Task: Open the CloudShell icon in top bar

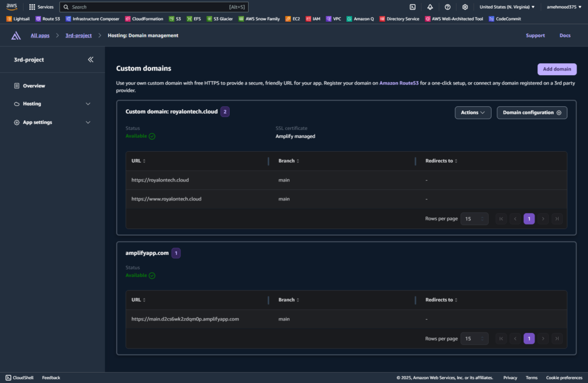Action: click(412, 7)
